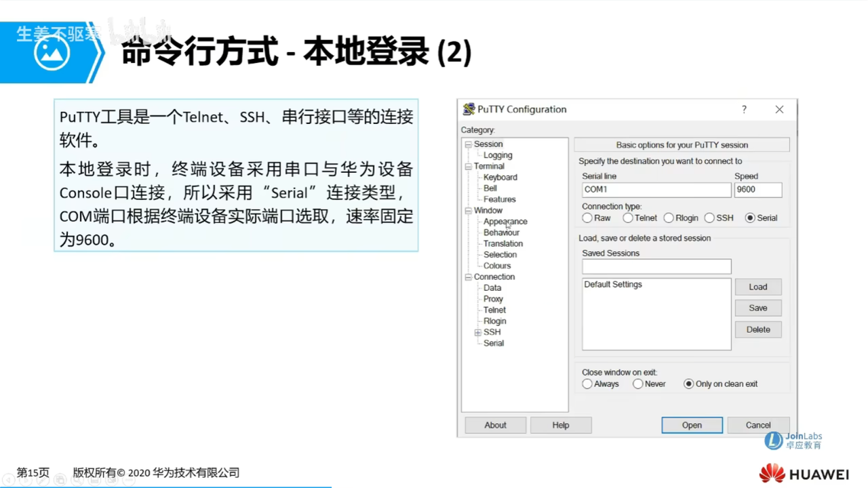This screenshot has width=868, height=488.
Task: Click the About button
Action: (x=495, y=425)
